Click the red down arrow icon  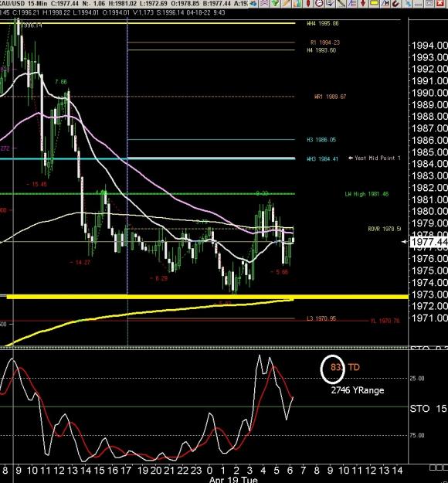pos(363,3)
